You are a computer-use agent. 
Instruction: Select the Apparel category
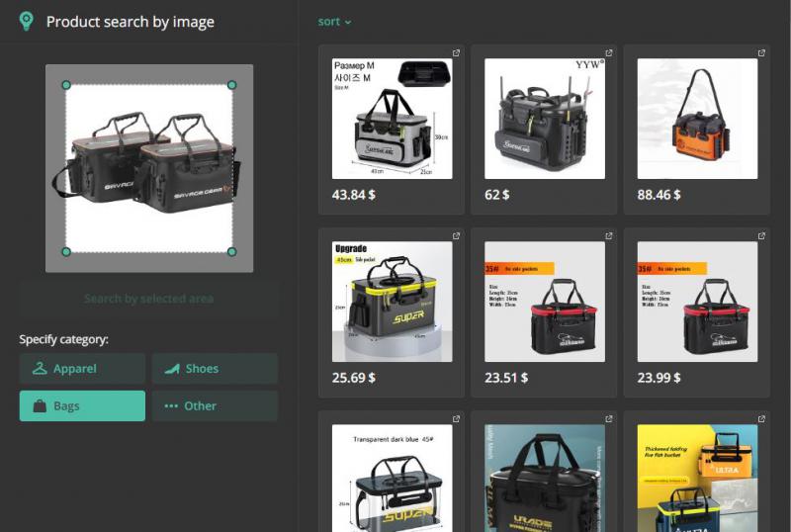point(82,369)
